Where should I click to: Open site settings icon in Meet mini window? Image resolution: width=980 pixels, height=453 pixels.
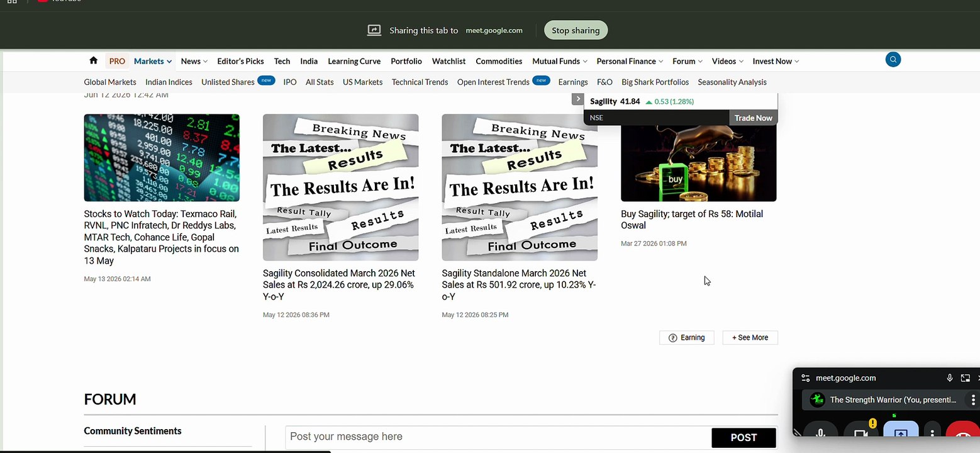805,378
